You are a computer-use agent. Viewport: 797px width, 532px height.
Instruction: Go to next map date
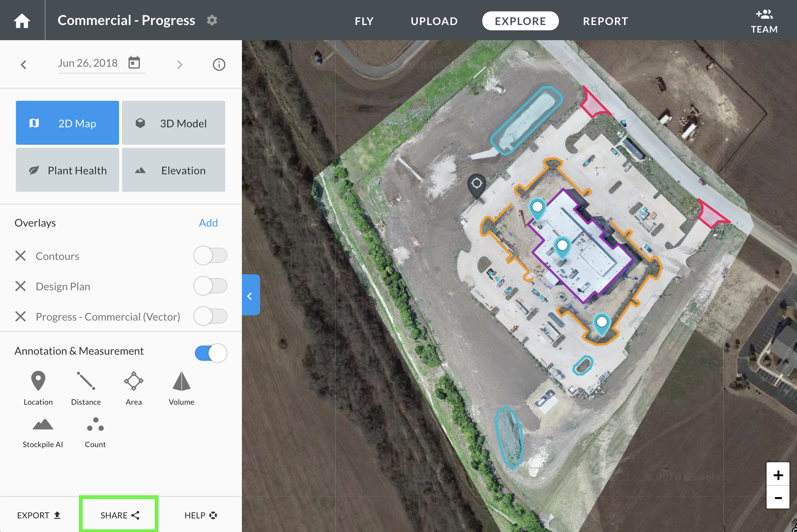tap(180, 64)
